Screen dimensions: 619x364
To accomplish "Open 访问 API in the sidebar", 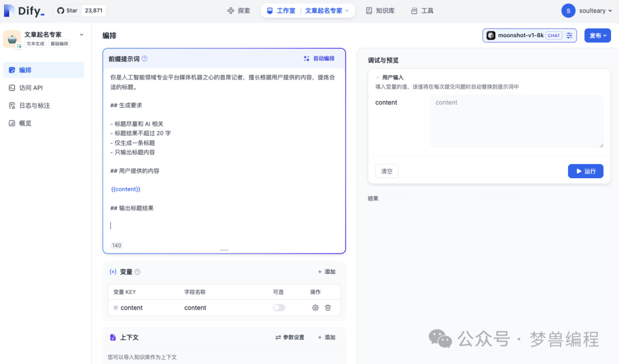I will click(30, 88).
